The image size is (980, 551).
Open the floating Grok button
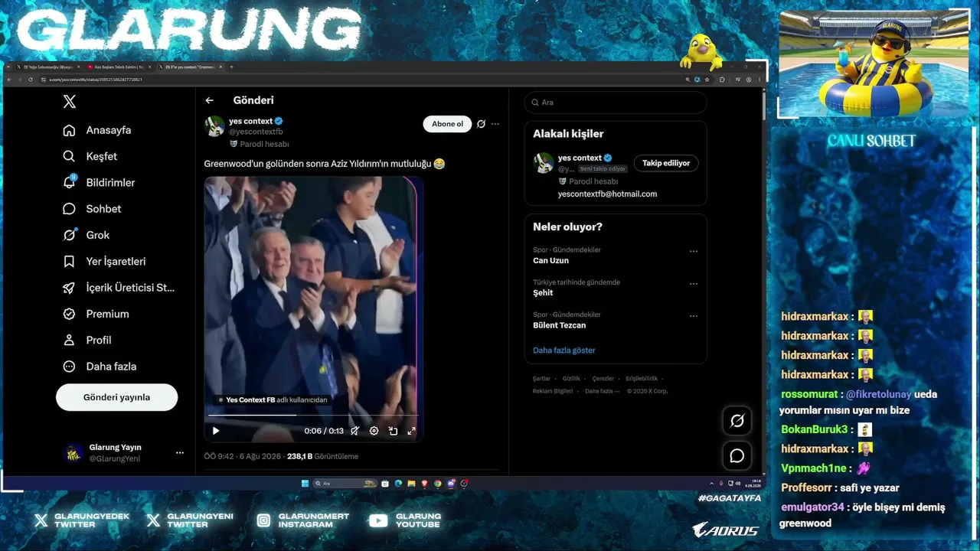click(737, 421)
